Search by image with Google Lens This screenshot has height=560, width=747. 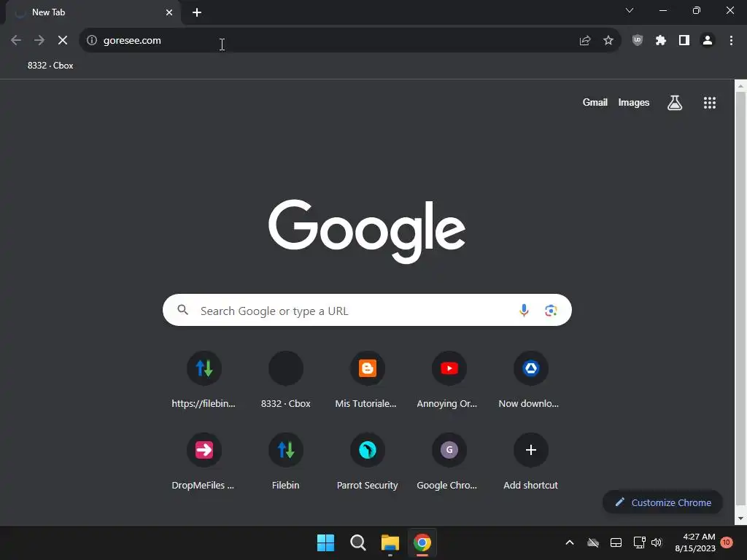pos(551,311)
